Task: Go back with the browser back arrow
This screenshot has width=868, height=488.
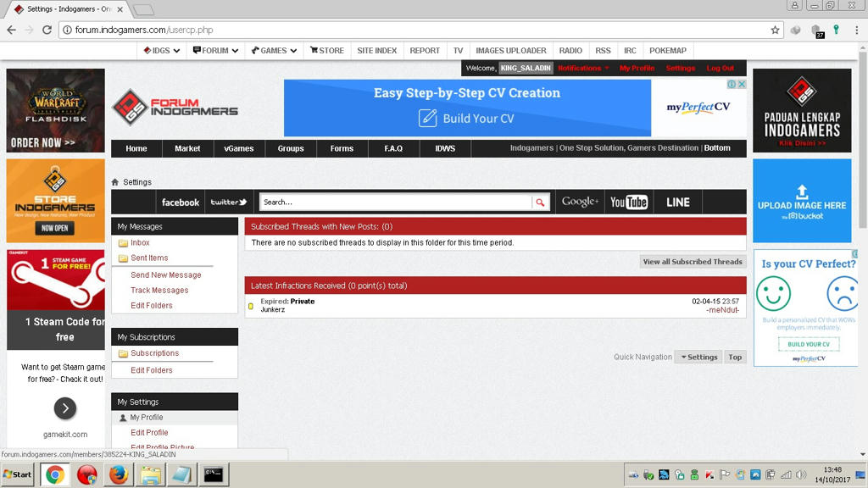Action: (12, 30)
